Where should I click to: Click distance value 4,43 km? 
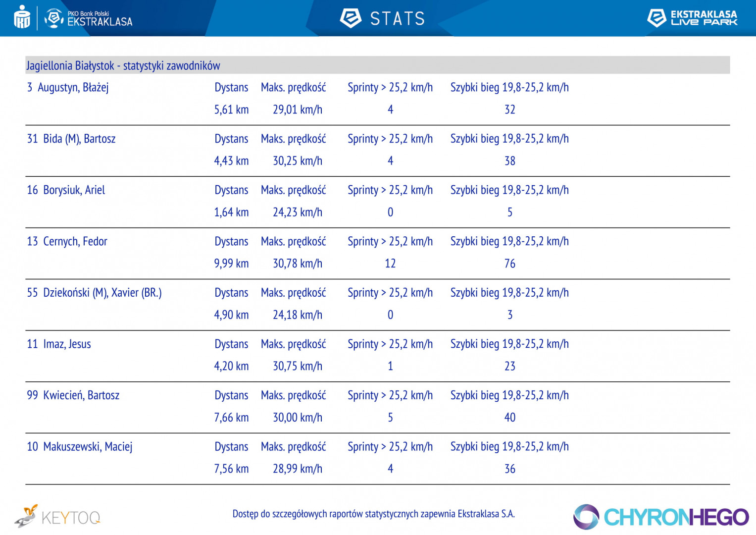point(231,161)
